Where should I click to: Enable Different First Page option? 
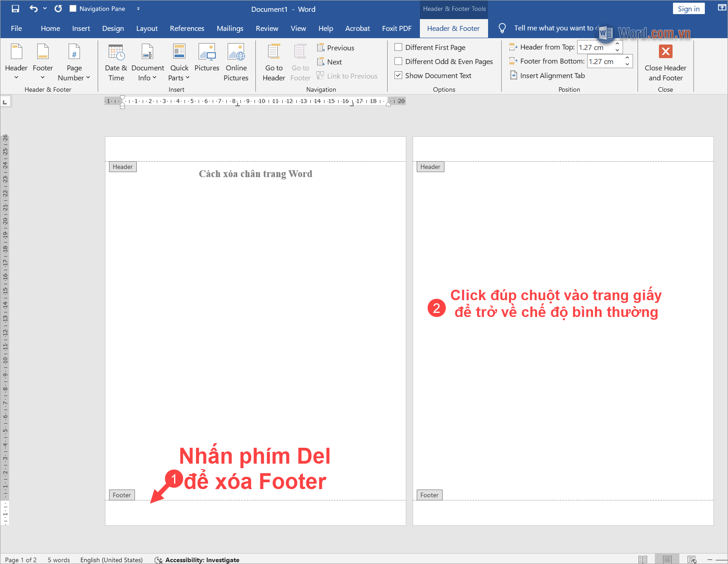coord(398,47)
